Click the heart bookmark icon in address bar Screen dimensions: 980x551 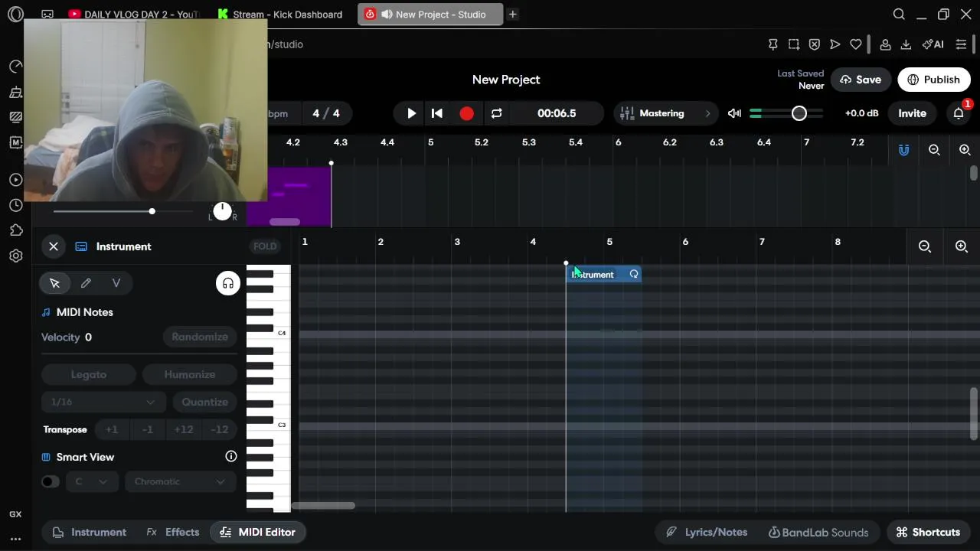[x=856, y=44]
